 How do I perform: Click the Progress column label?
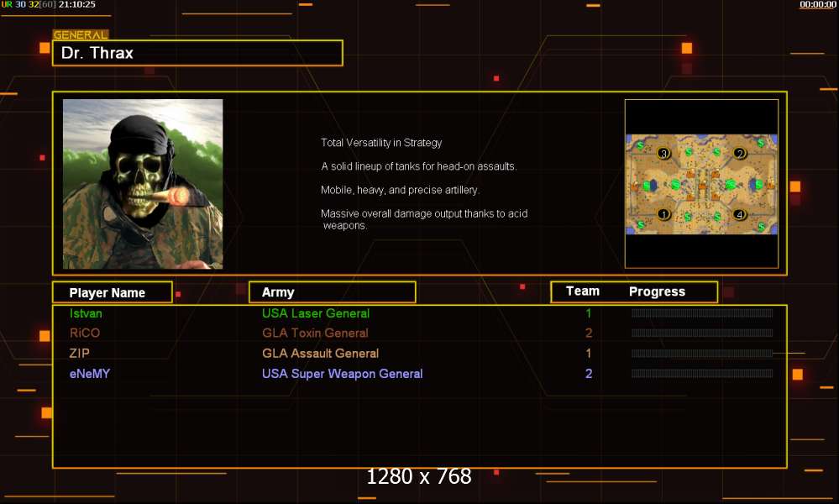(x=657, y=291)
